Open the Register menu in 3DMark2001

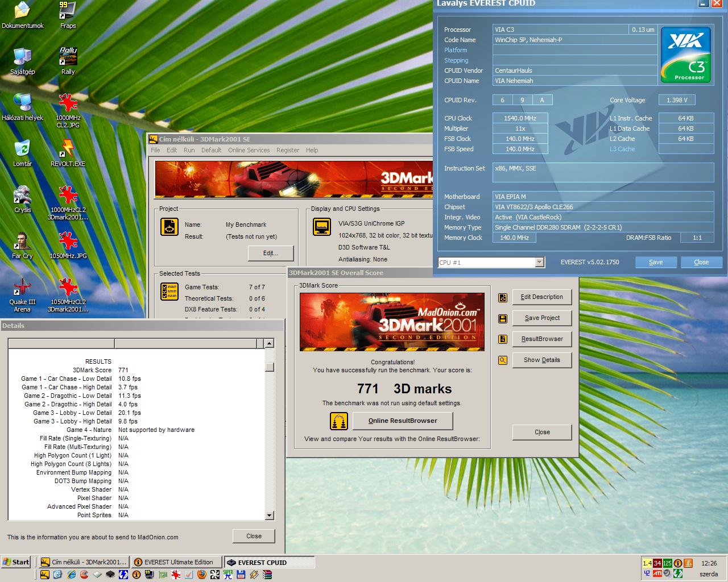(288, 150)
